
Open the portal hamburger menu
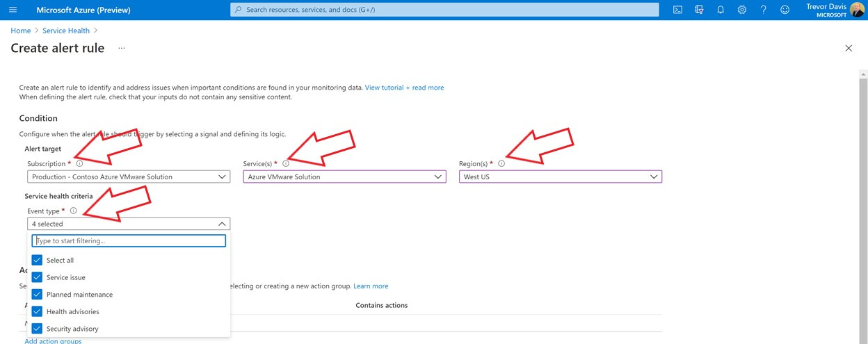13,10
